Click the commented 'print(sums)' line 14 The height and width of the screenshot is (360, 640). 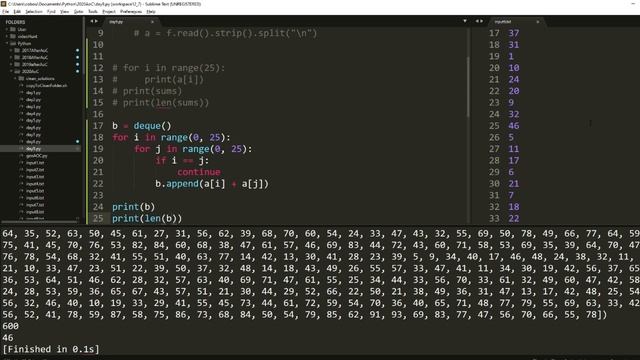pyautogui.click(x=147, y=91)
